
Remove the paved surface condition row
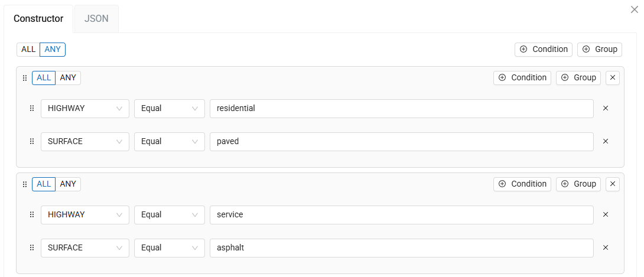point(605,141)
